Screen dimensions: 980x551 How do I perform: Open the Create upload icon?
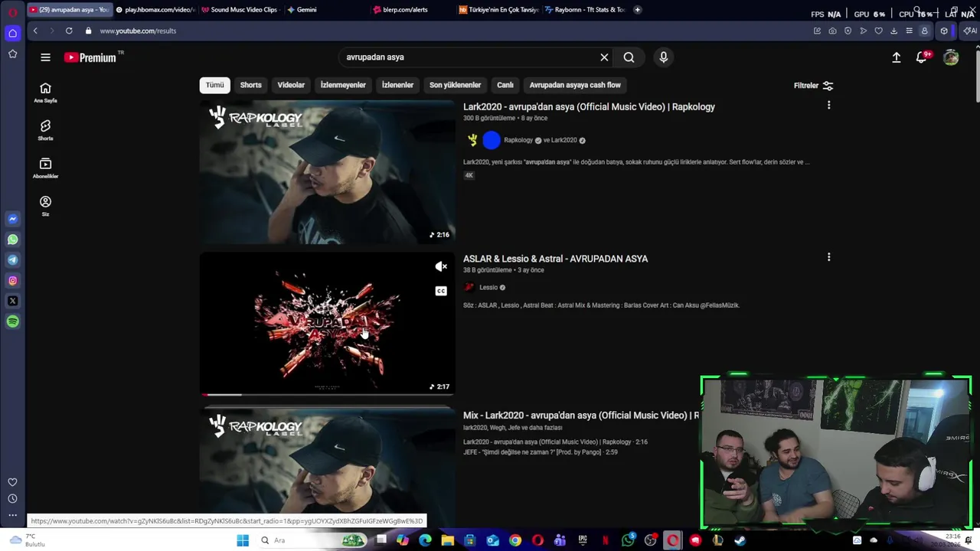897,57
